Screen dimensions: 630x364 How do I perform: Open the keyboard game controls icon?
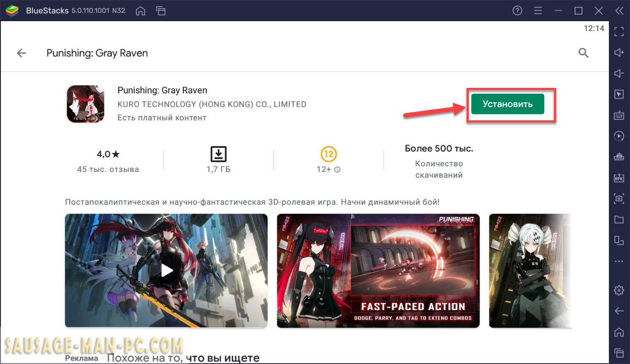[x=619, y=115]
